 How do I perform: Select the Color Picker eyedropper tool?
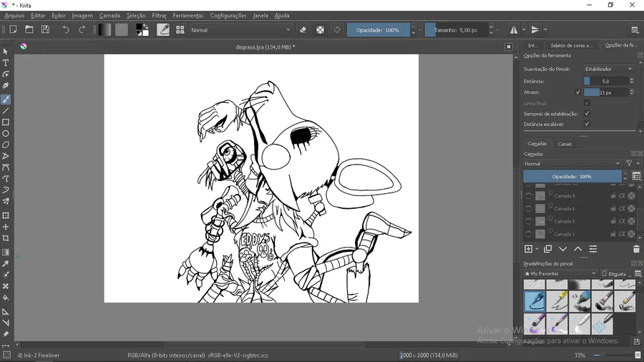coord(6,263)
